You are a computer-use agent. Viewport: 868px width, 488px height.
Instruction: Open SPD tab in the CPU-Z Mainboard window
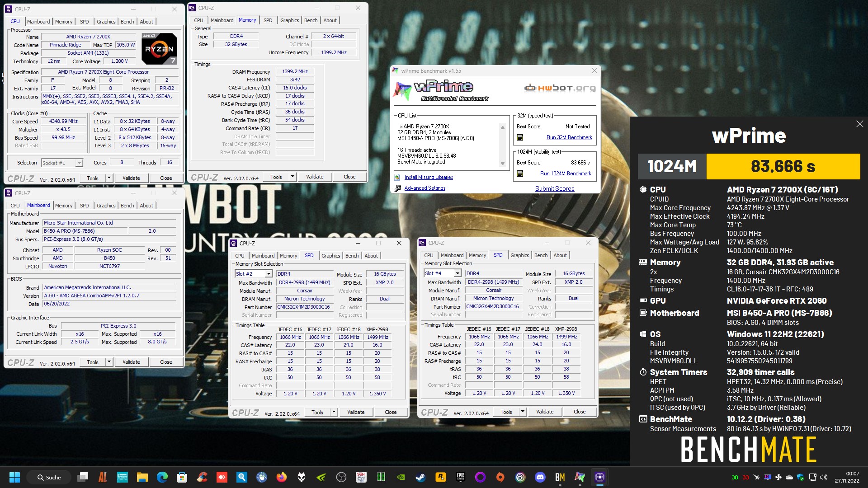point(84,206)
